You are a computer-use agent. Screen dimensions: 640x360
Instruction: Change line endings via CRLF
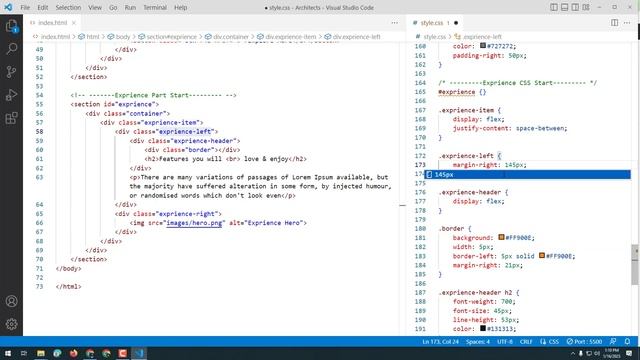coord(526,342)
